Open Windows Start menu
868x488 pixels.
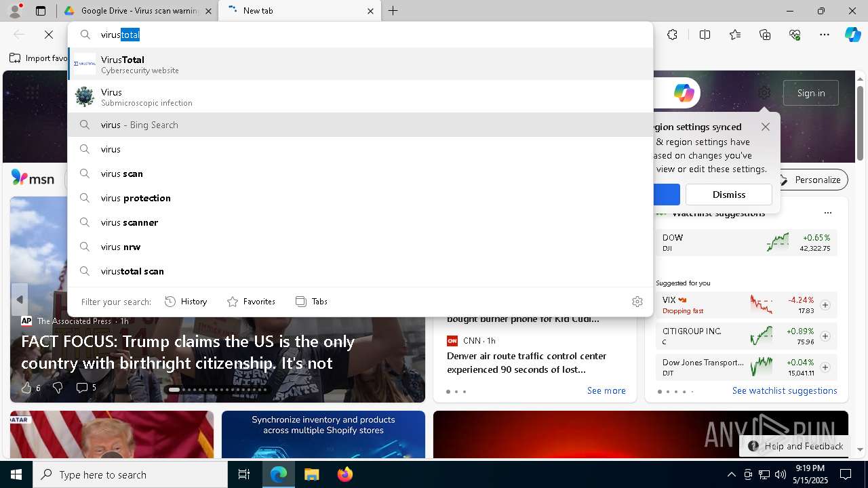(16, 474)
